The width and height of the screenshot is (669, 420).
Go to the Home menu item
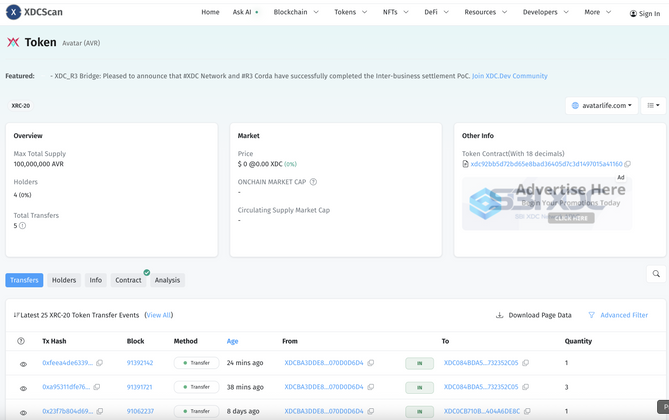pyautogui.click(x=210, y=12)
